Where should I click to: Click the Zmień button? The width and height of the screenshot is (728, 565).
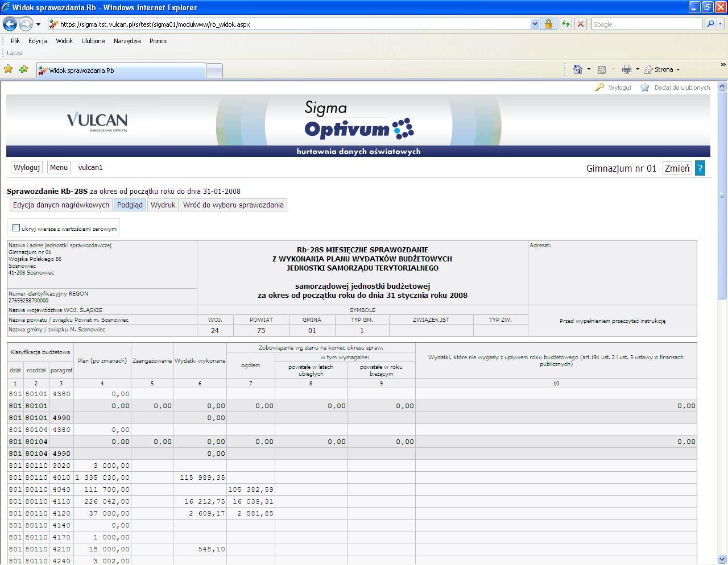point(677,168)
